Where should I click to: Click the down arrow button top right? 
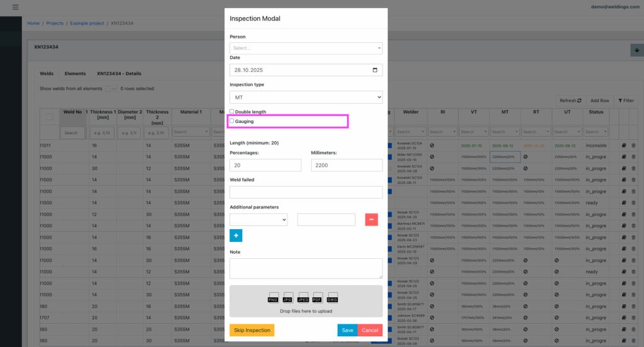click(636, 50)
